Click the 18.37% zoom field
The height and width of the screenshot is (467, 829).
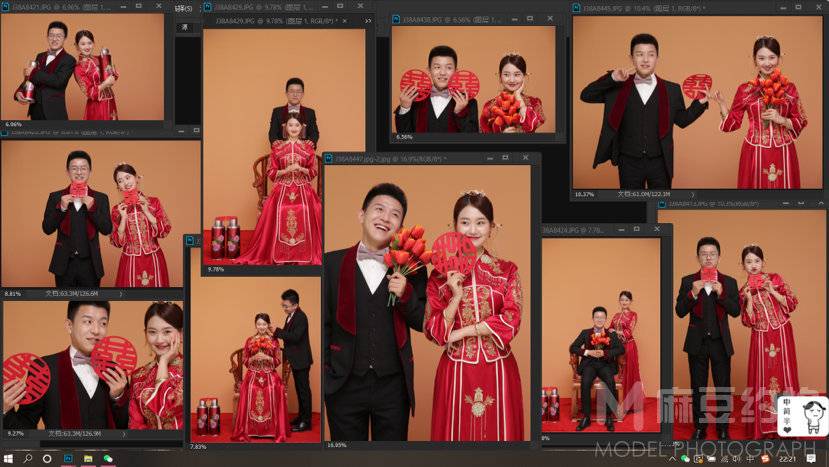click(x=584, y=195)
